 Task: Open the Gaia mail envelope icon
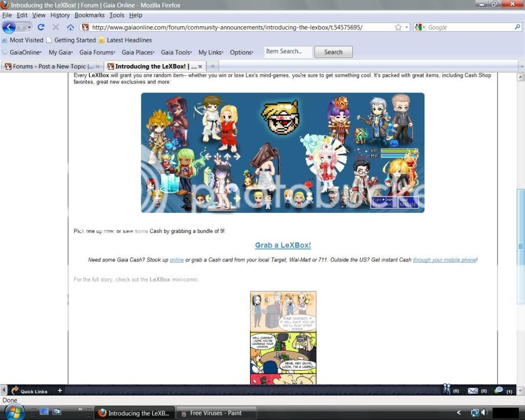click(473, 391)
